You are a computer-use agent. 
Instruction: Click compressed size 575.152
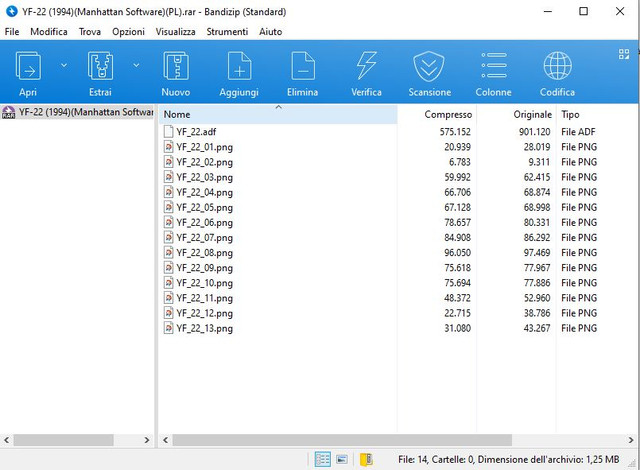tap(455, 132)
